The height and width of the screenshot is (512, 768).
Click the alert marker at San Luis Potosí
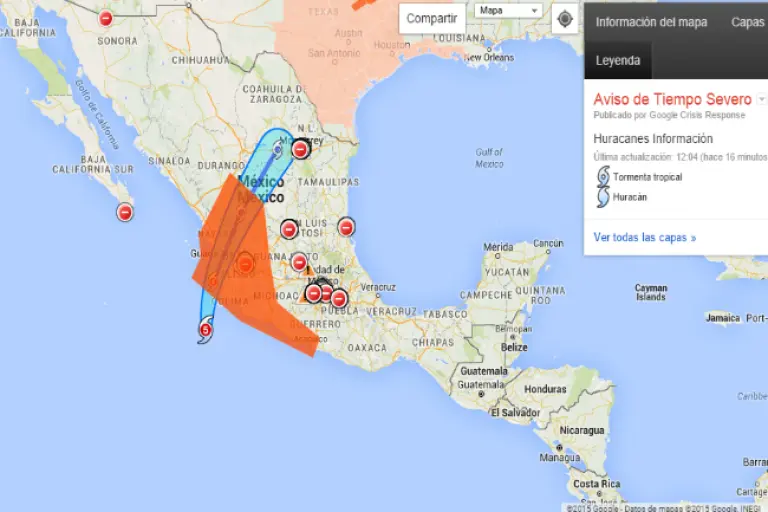(289, 229)
